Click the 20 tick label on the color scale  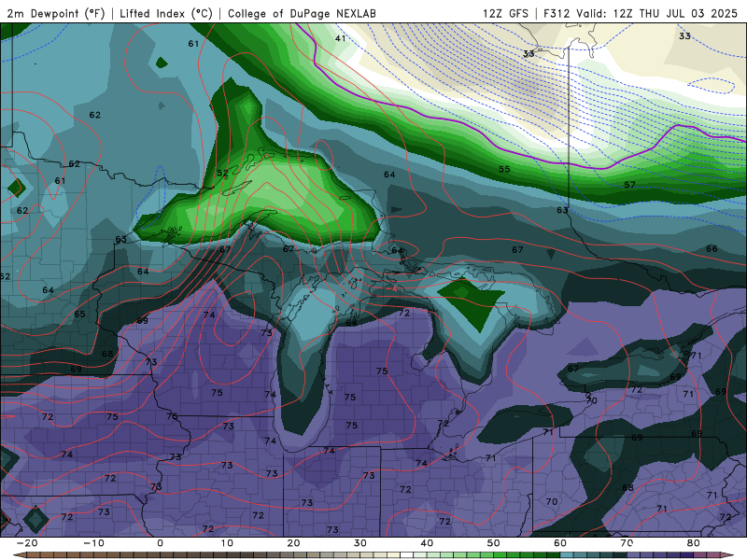(x=293, y=543)
